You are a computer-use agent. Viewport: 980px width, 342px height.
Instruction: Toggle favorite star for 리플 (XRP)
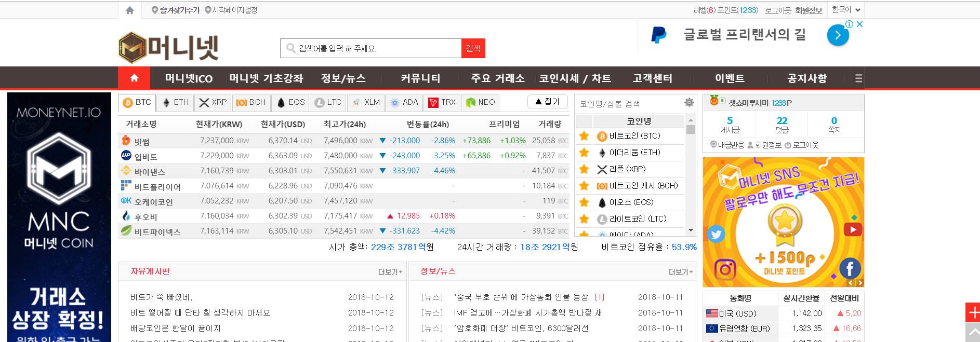tap(584, 169)
